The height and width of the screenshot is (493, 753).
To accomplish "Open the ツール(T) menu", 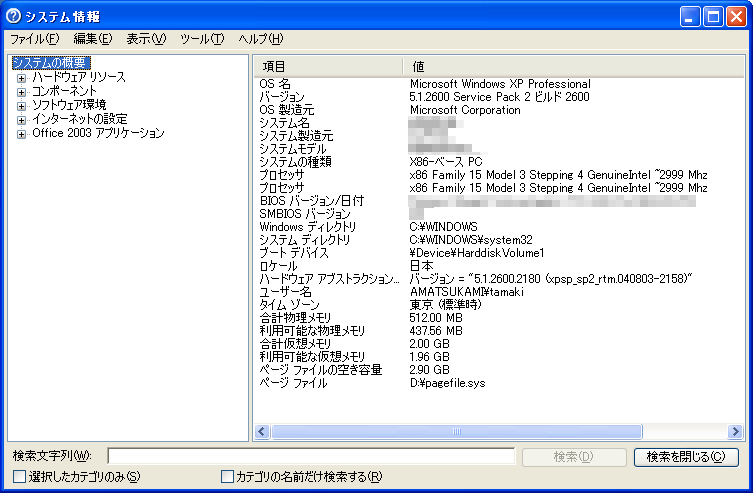I will tap(202, 39).
